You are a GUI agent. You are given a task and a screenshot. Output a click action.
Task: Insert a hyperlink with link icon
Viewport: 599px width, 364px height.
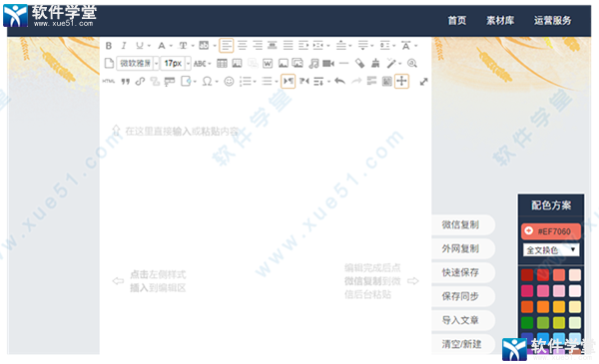(x=140, y=81)
